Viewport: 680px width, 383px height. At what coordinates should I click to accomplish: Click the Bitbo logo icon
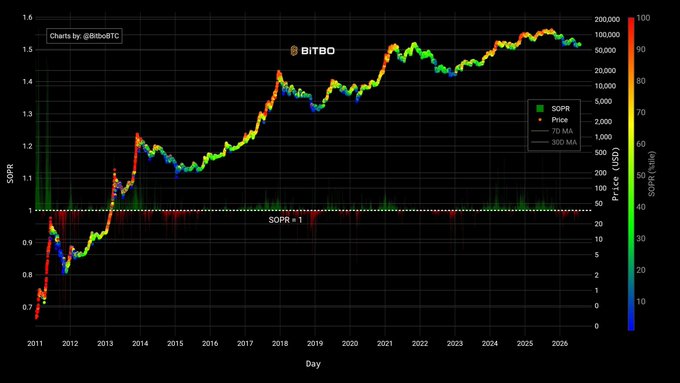pyautogui.click(x=294, y=51)
